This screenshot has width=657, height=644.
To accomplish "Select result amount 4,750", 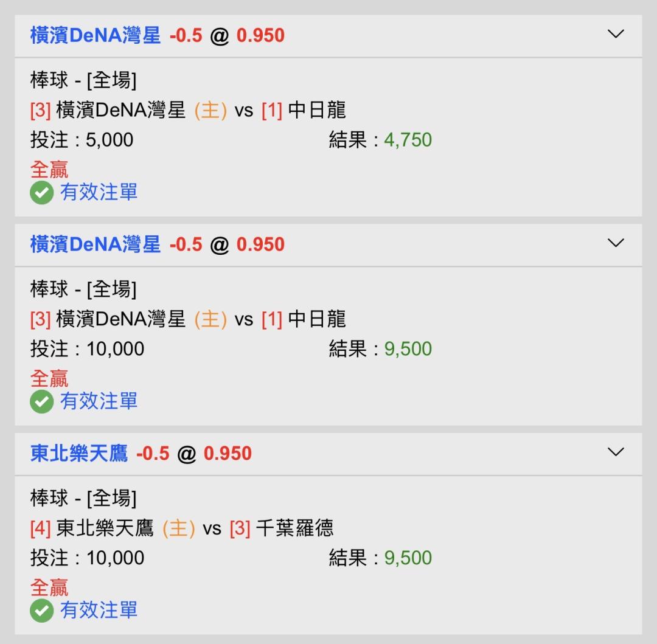I will click(x=408, y=140).
